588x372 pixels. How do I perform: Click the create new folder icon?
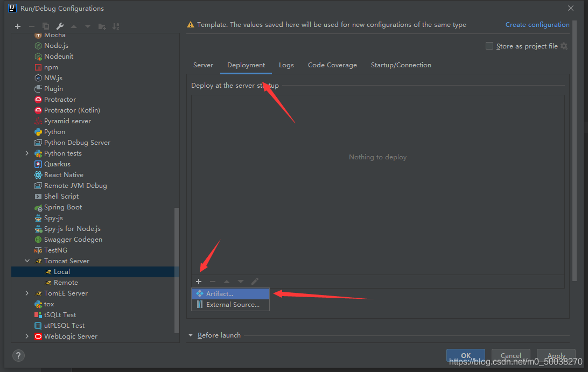tap(102, 26)
